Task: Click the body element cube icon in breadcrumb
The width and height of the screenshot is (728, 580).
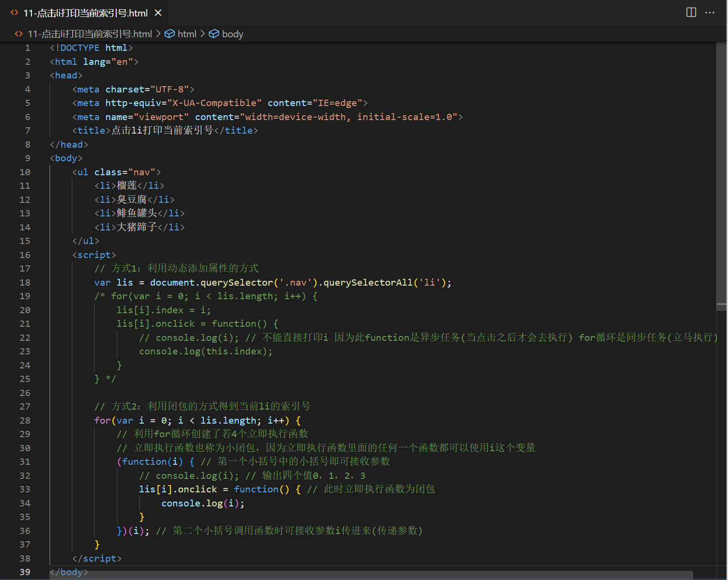Action: (214, 34)
